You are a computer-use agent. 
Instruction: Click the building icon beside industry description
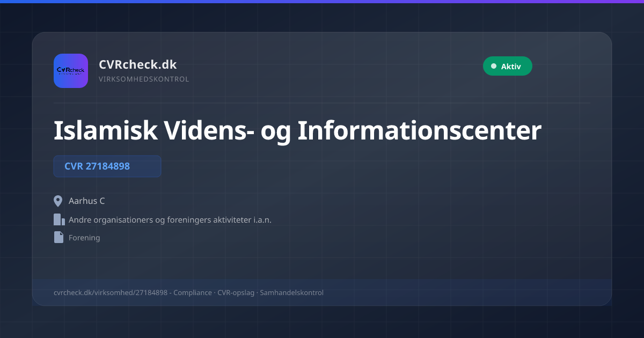pyautogui.click(x=59, y=219)
